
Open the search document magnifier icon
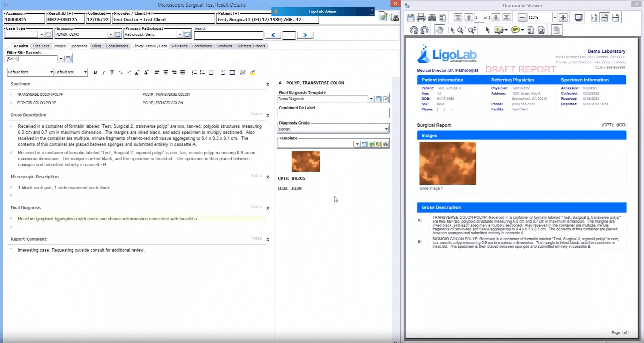pos(541,30)
